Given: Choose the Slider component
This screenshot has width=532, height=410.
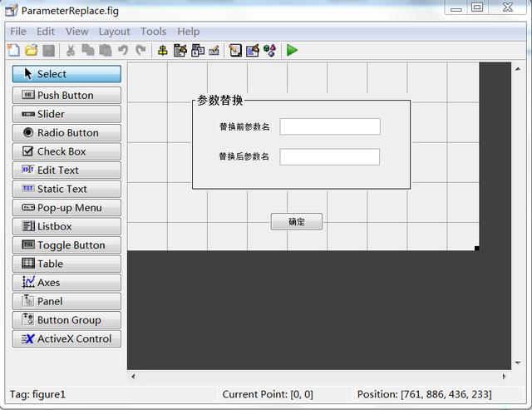Looking at the screenshot, I should (x=66, y=114).
